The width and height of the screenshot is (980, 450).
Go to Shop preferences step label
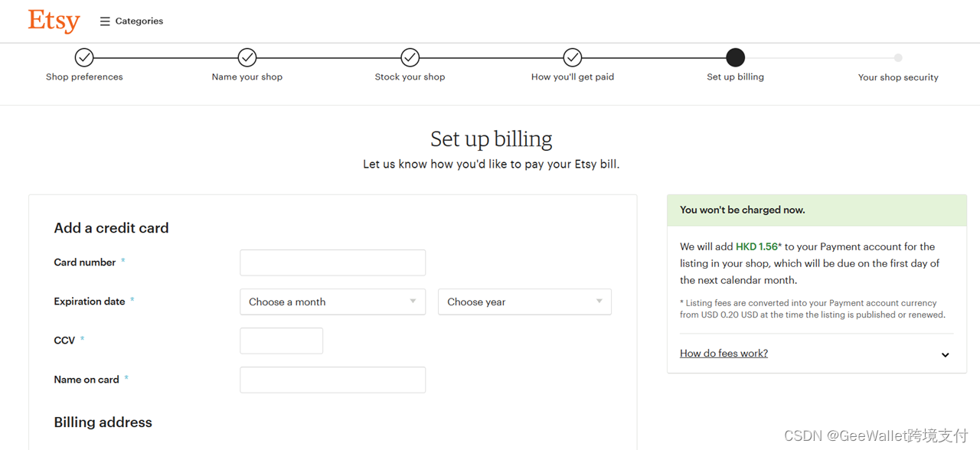[84, 77]
